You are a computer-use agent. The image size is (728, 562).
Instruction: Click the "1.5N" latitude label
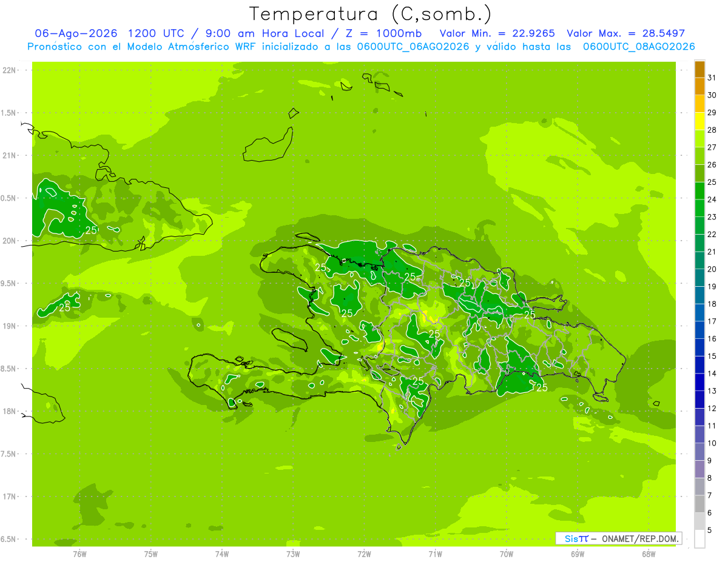(9, 113)
